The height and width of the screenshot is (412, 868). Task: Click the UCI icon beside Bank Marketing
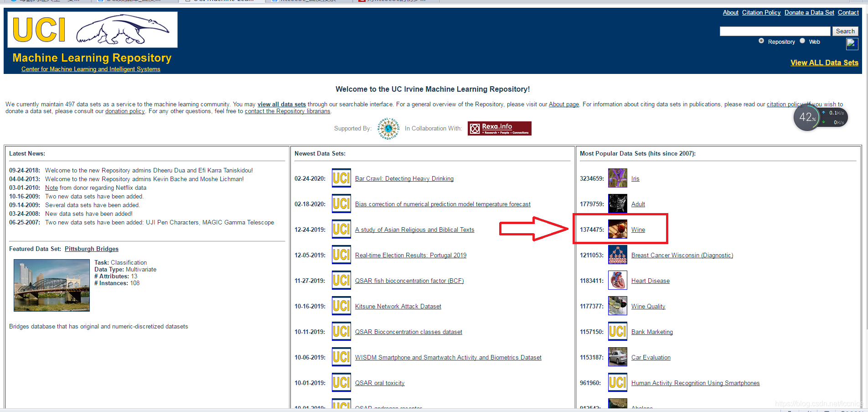(618, 332)
